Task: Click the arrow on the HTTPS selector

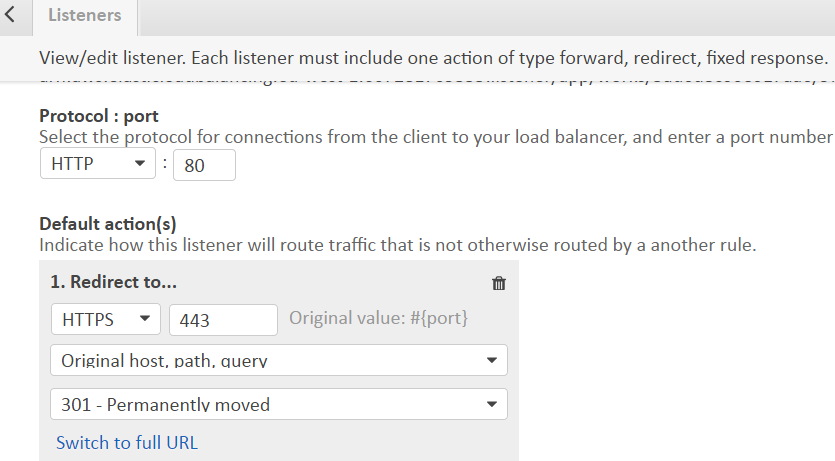Action: click(x=144, y=319)
